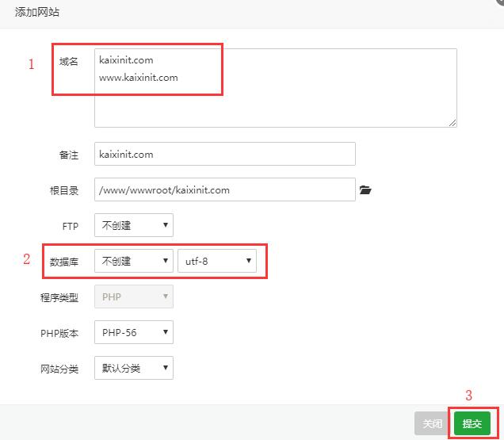Viewport: 504px width, 440px height.
Task: Click the PHP版本 field label
Action: click(x=60, y=334)
